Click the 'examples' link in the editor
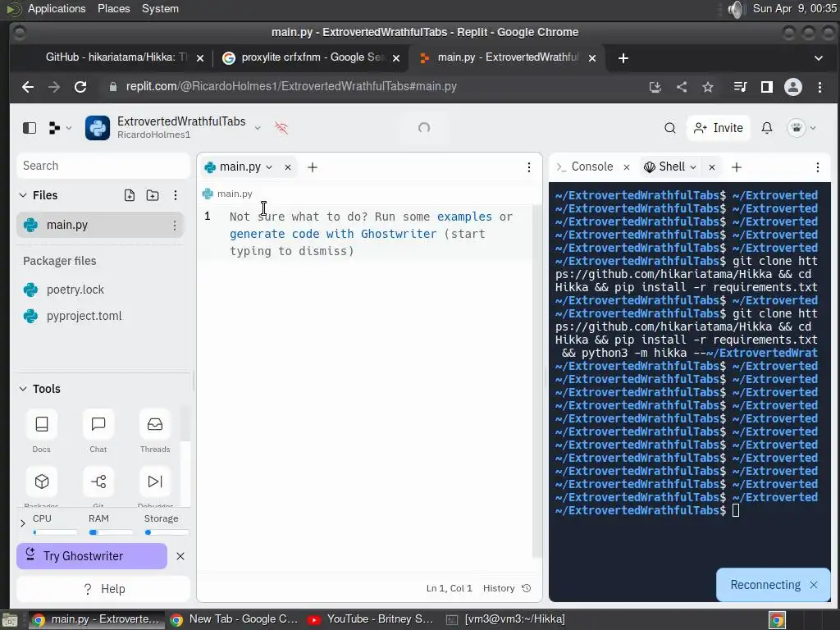This screenshot has width=840, height=630. click(x=464, y=217)
